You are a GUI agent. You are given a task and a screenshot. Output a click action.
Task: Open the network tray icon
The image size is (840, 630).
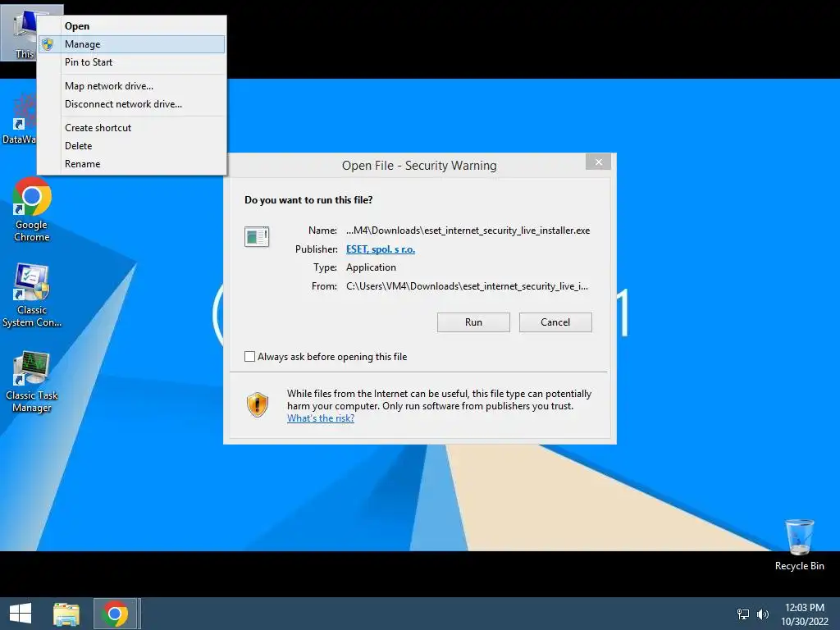(x=742, y=614)
